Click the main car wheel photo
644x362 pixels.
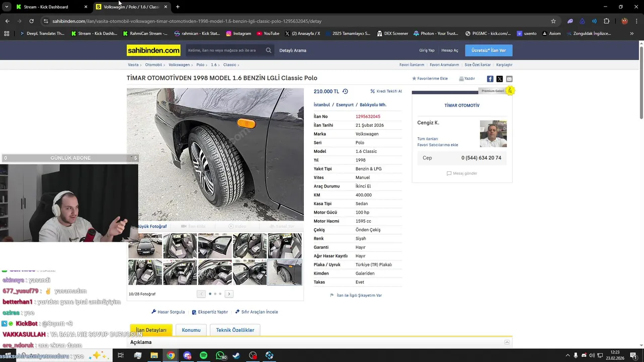215,155
